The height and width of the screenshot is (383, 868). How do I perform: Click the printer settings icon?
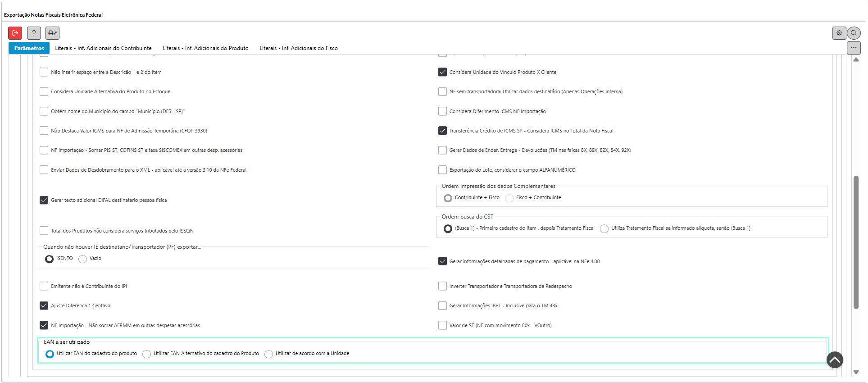point(52,33)
